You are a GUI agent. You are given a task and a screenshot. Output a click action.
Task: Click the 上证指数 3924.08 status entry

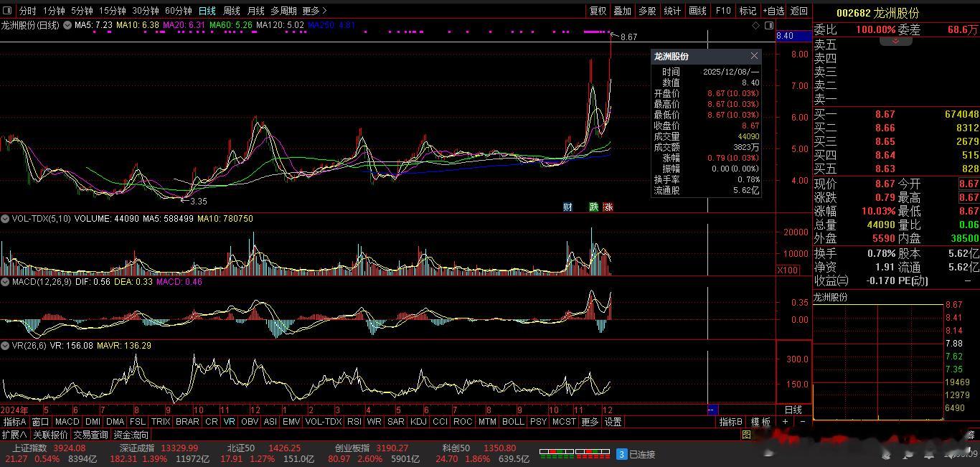[49, 448]
